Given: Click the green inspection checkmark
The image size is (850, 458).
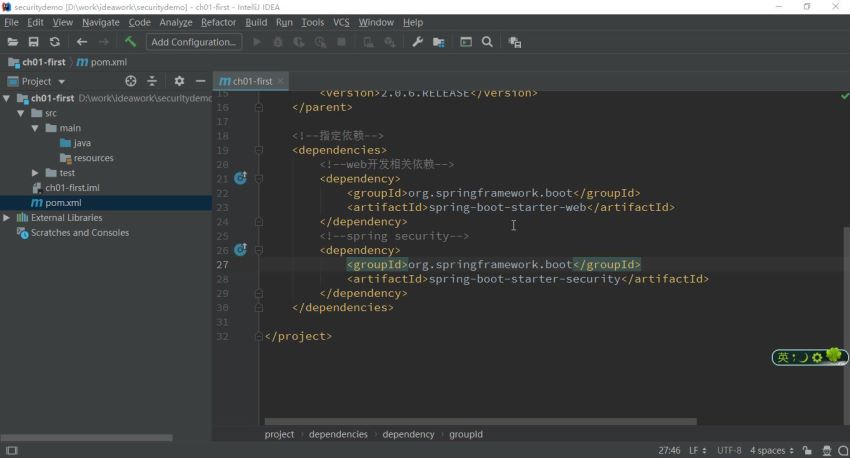Looking at the screenshot, I should (x=845, y=96).
